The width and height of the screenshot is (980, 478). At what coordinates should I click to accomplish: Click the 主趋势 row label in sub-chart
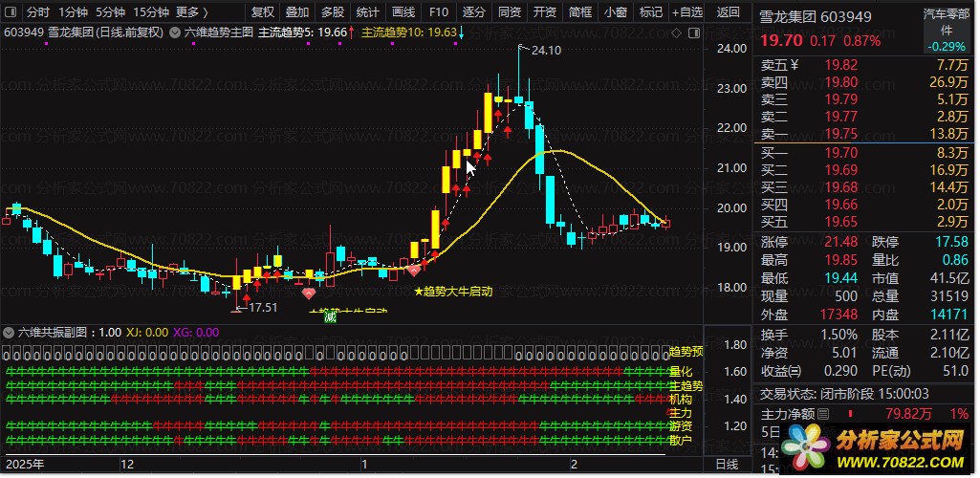686,386
